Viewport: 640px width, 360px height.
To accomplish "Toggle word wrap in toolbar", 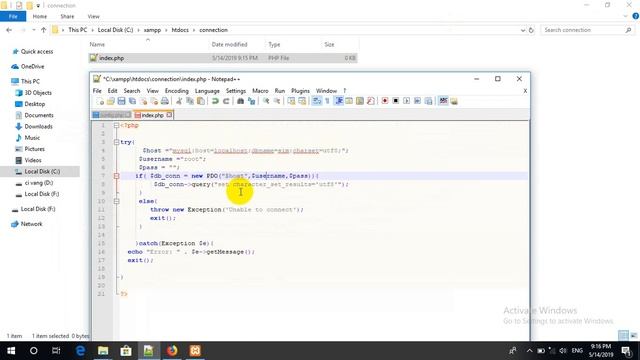I will pyautogui.click(x=317, y=101).
